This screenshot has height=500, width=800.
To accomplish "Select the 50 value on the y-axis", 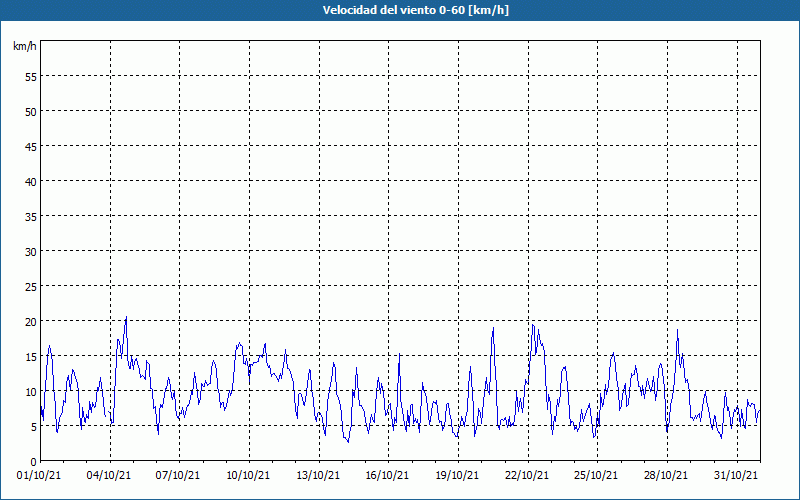I will point(31,112).
